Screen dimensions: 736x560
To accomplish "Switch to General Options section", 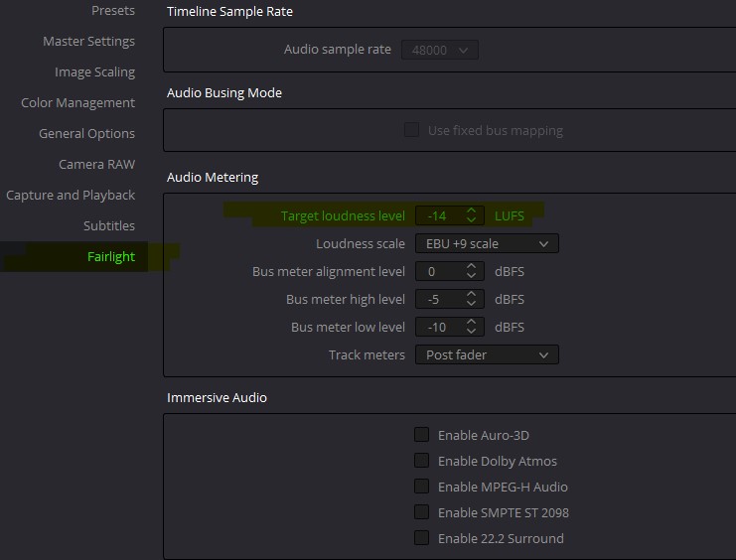I will pos(86,134).
